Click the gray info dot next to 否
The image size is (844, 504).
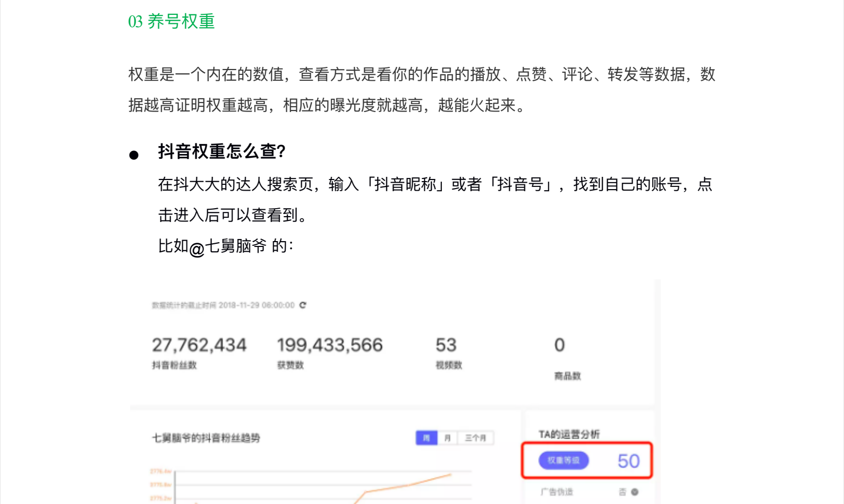coord(635,492)
